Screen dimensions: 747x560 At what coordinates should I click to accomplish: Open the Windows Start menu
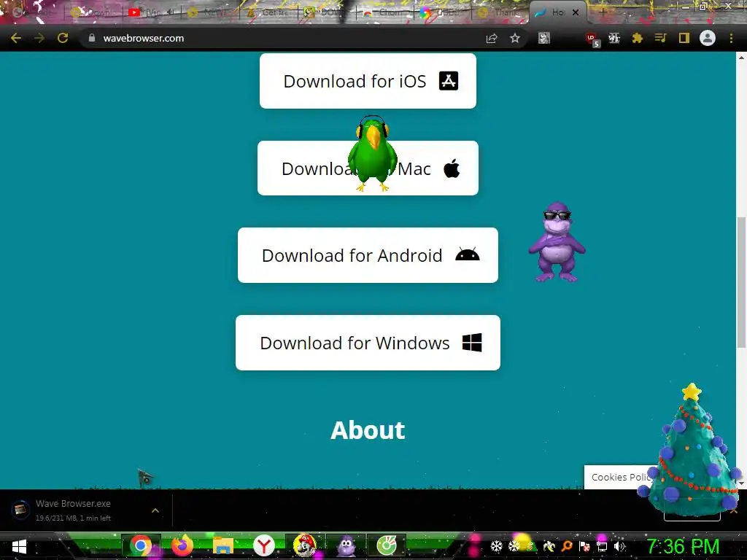pyautogui.click(x=19, y=546)
